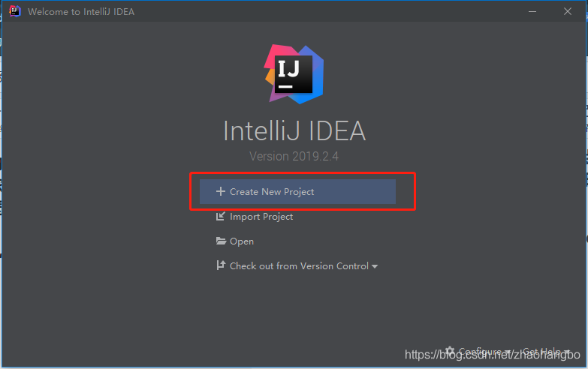Click the plus icon beside Create New Project
The width and height of the screenshot is (588, 369).
click(x=221, y=191)
